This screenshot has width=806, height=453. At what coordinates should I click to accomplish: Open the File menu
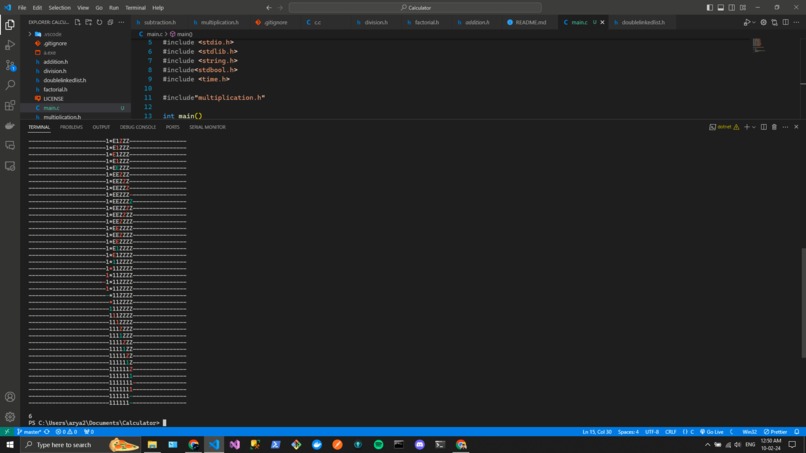[x=22, y=8]
